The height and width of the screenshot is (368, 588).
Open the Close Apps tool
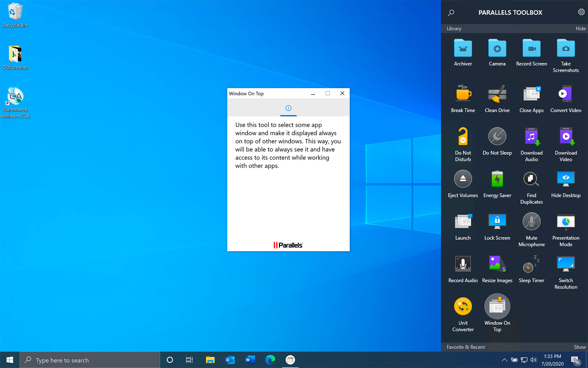coord(531,95)
